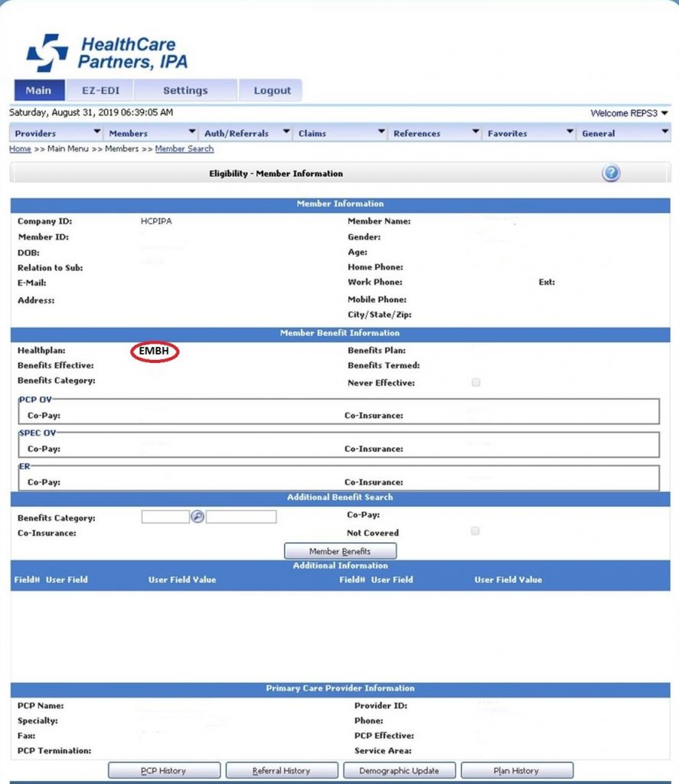Click the date and time text

(91, 113)
